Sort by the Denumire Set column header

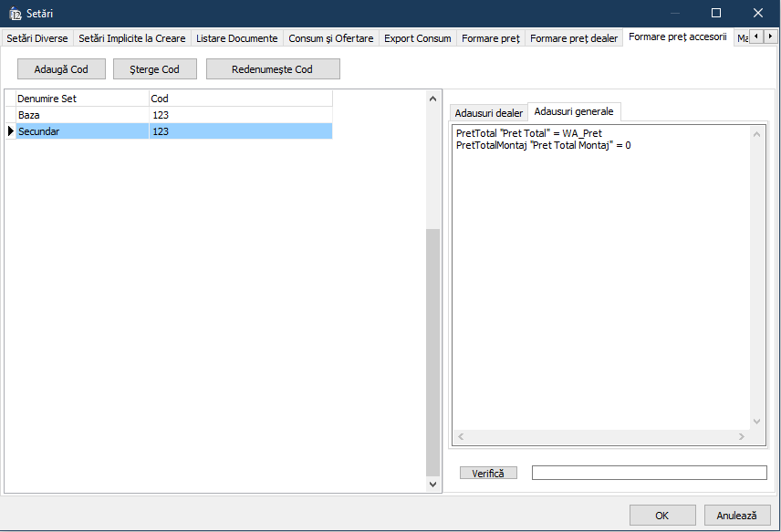point(82,99)
